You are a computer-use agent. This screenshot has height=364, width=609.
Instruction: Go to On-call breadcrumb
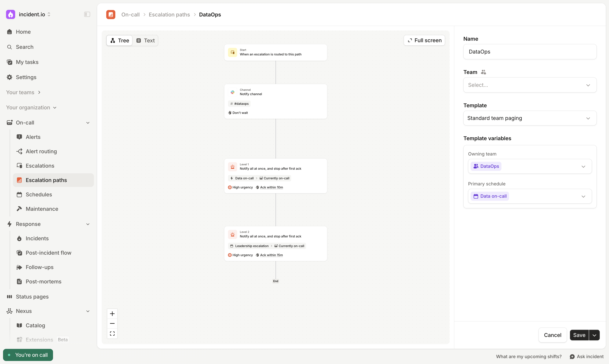(130, 14)
